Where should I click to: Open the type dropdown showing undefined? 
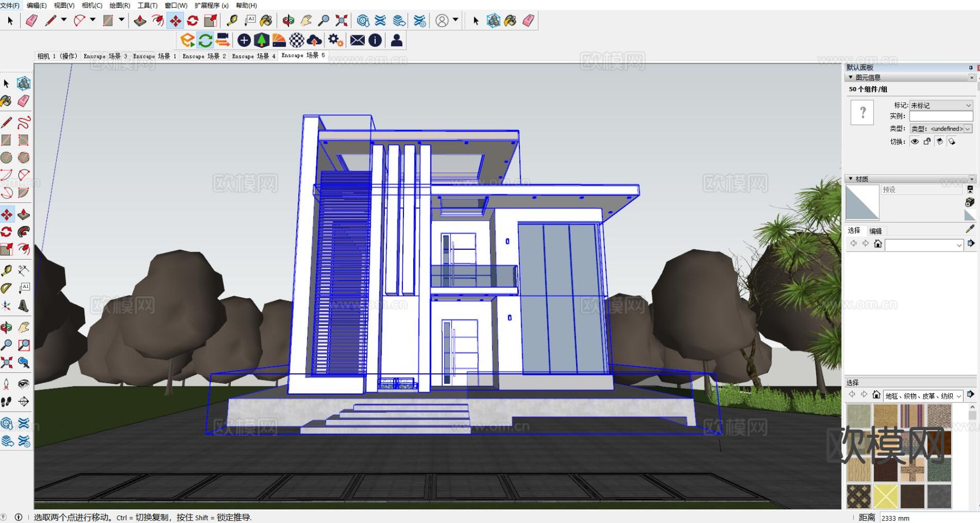click(x=941, y=128)
